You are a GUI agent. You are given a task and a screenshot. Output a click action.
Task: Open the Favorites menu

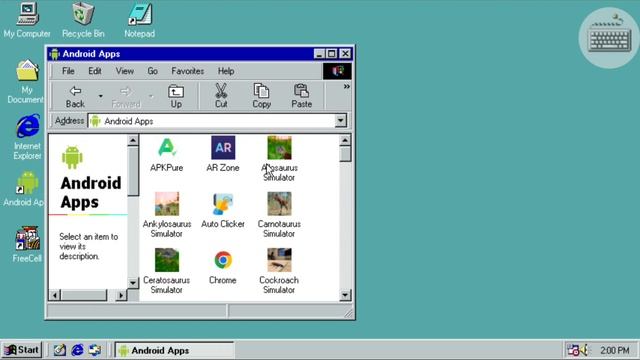pos(187,71)
